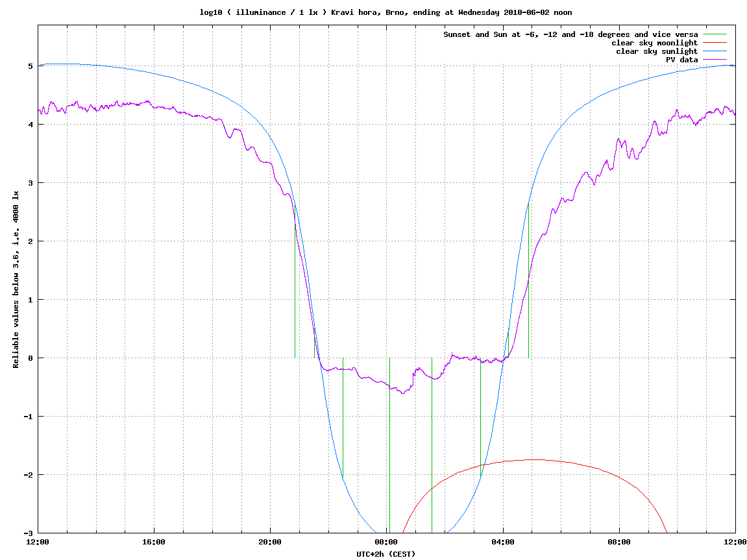Click the y-axis tick label 4
747x560 pixels.
[x=31, y=125]
